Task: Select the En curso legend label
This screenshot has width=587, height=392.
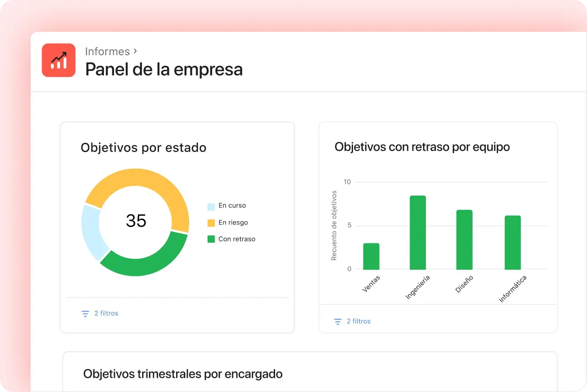Action: (x=232, y=206)
